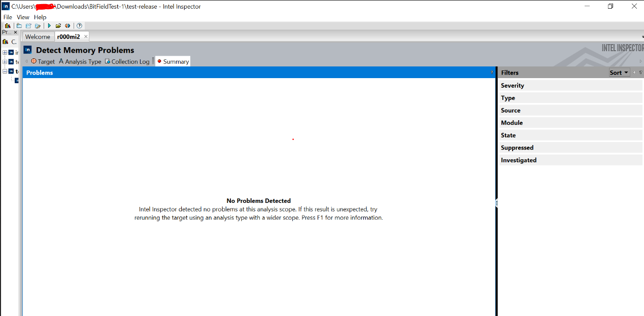This screenshot has width=644, height=316.
Task: Switch to the Welcome tab
Action: coord(38,36)
